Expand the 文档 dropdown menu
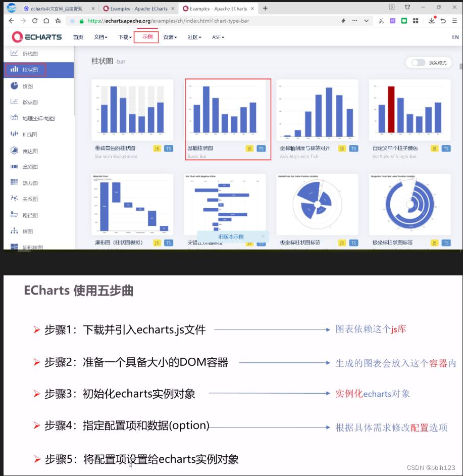463x476 pixels. tap(100, 37)
